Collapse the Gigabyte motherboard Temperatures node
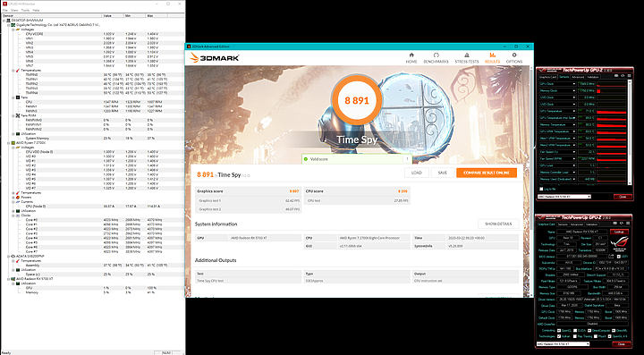This screenshot has width=644, height=355. tap(13, 71)
